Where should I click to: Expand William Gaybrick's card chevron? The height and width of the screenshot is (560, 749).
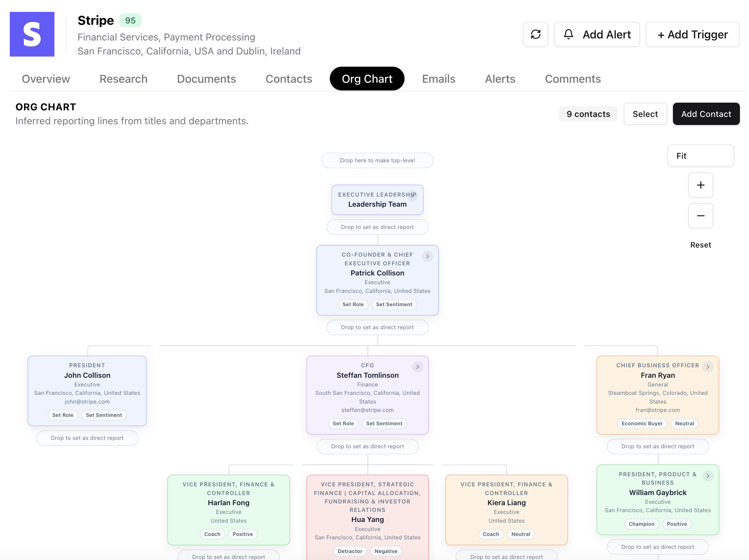point(708,476)
